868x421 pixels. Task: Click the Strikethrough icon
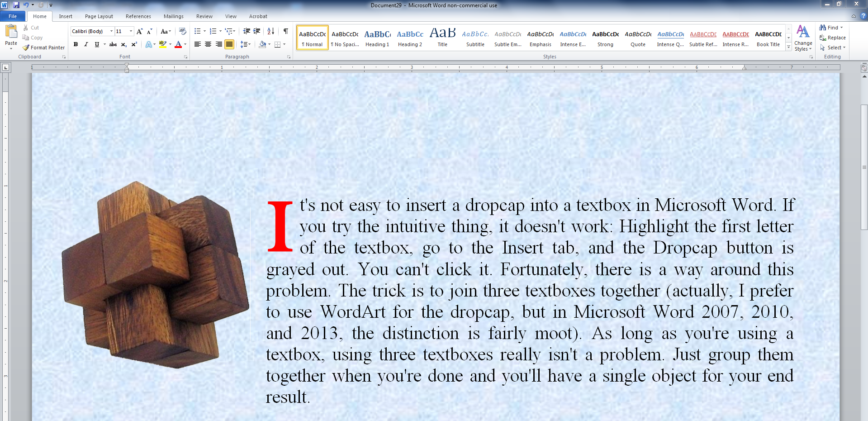coord(113,44)
